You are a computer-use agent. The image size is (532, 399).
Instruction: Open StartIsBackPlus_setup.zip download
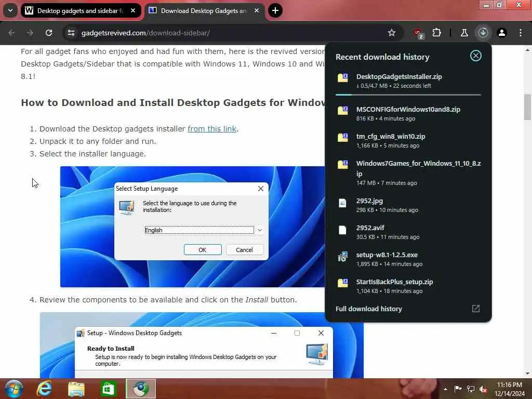(x=408, y=286)
